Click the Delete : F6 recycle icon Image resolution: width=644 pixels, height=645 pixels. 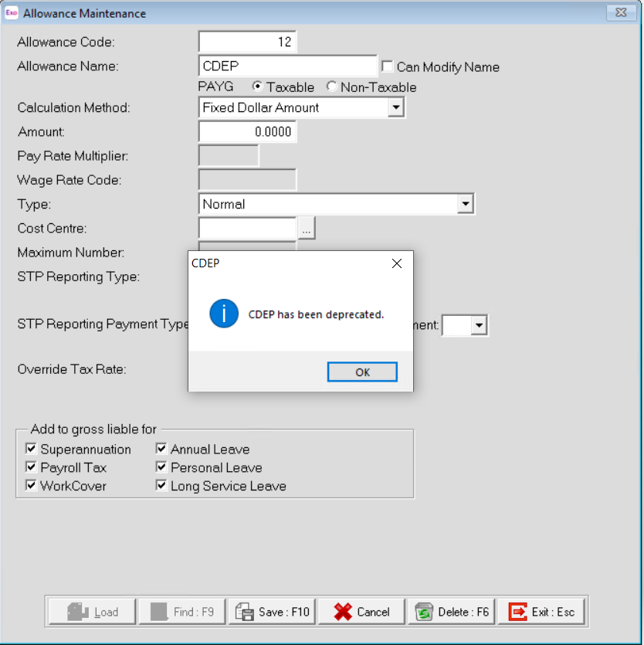coord(425,610)
